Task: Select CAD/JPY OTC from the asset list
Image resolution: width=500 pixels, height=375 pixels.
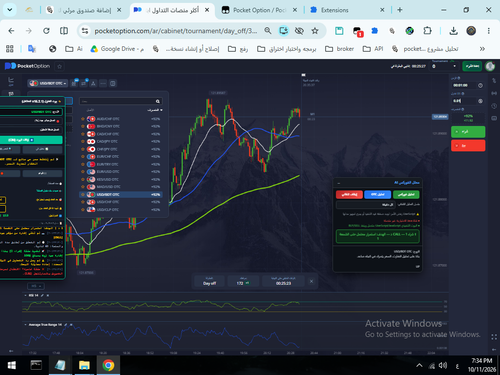Action: [121, 141]
